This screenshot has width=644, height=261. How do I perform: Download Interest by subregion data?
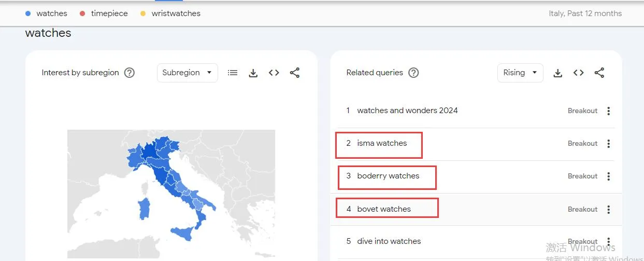click(x=253, y=73)
